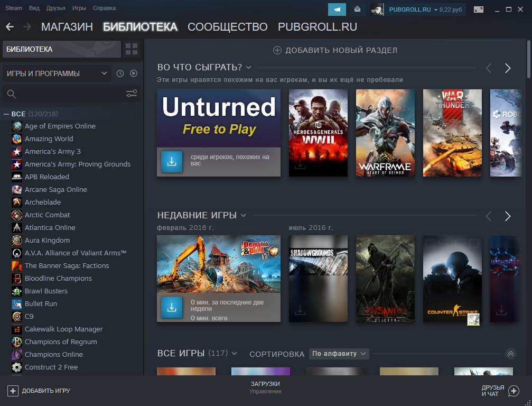Screen dimensions: 532x406
Task: Click the forward navigation arrow
Action: coord(27,27)
